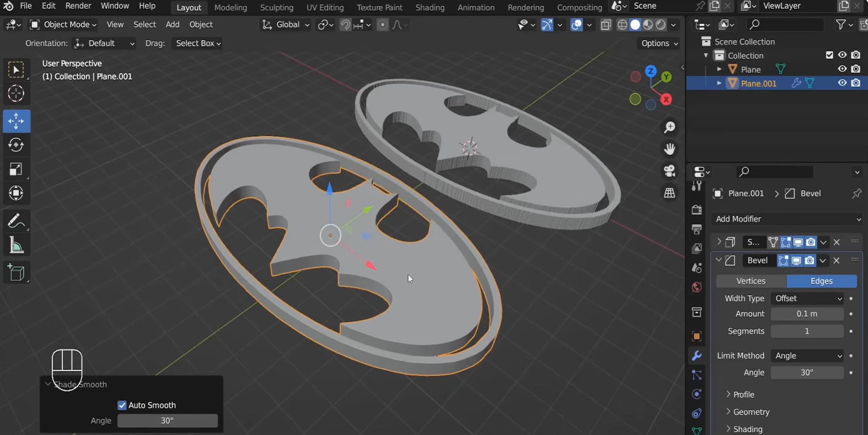868x435 pixels.
Task: Select the Vertices bevel mode button
Action: point(751,281)
